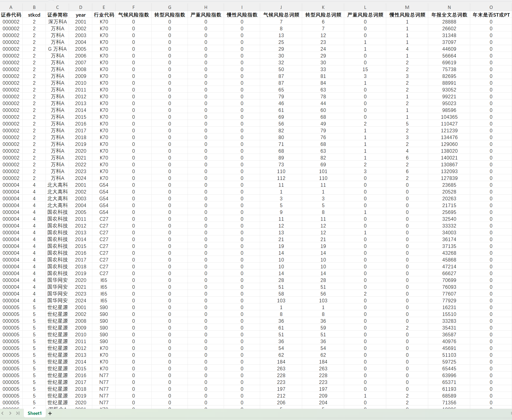
Task: Click the year header cell
Action: (81, 15)
